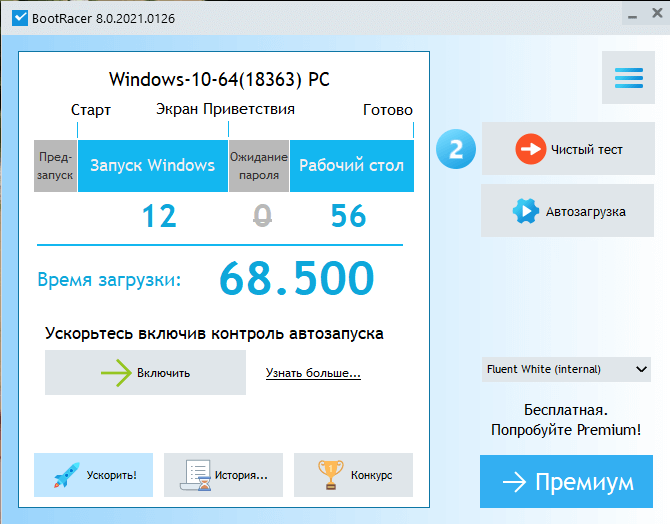This screenshot has height=524, width=670.
Task: Click the arrow icon on Премиум
Action: coord(514,482)
